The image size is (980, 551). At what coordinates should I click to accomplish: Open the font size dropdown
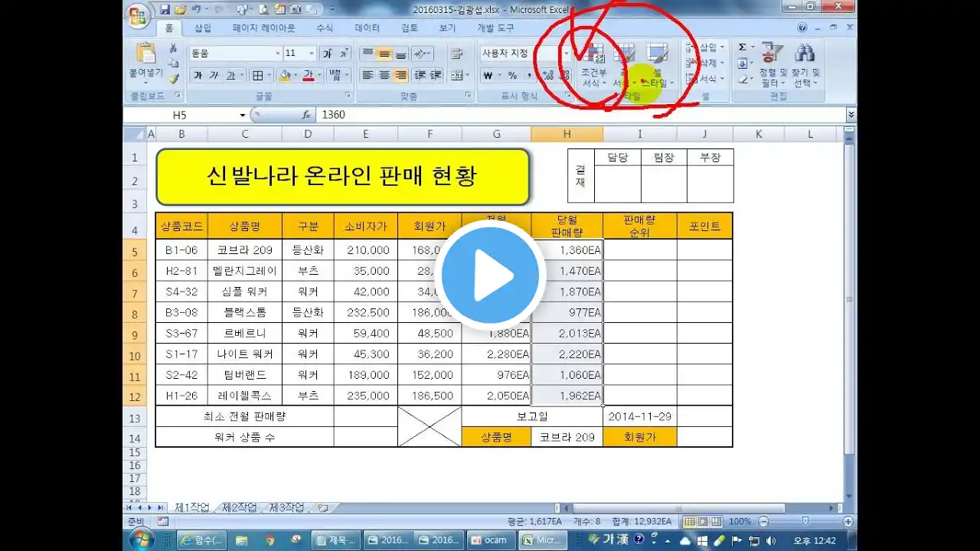point(312,54)
